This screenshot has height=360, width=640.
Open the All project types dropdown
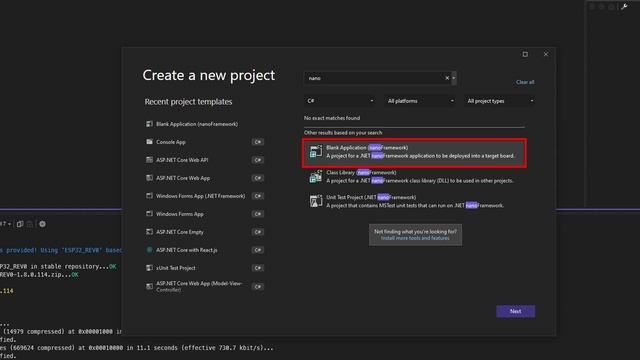[500, 101]
